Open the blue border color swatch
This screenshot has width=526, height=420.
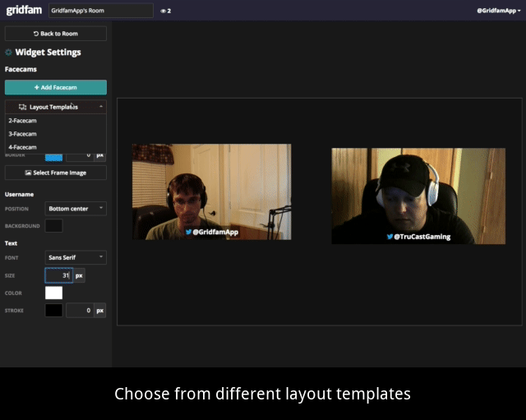[53, 157]
